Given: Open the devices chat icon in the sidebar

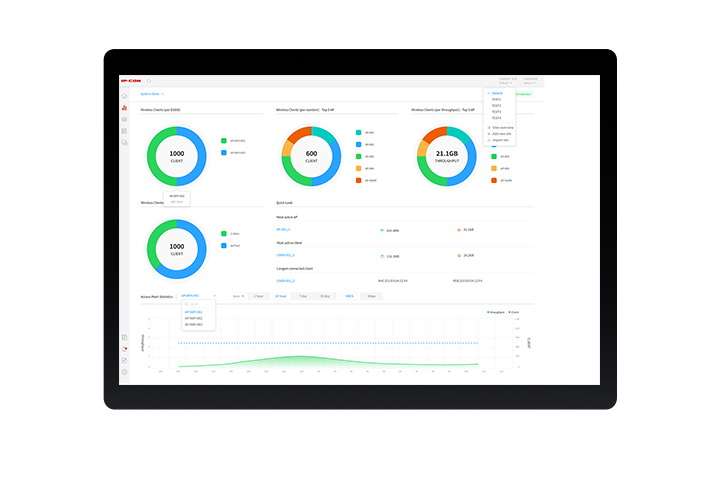Looking at the screenshot, I should tap(124, 143).
